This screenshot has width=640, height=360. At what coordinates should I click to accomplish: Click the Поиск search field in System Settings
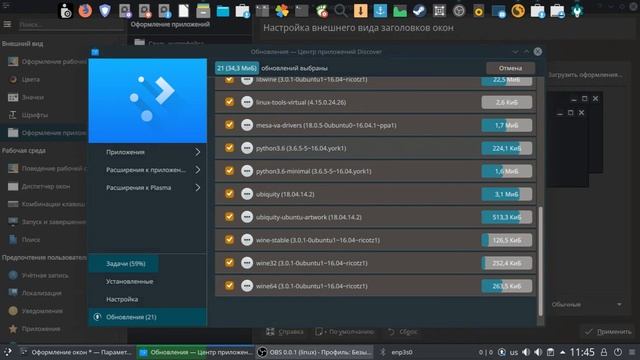click(x=70, y=24)
